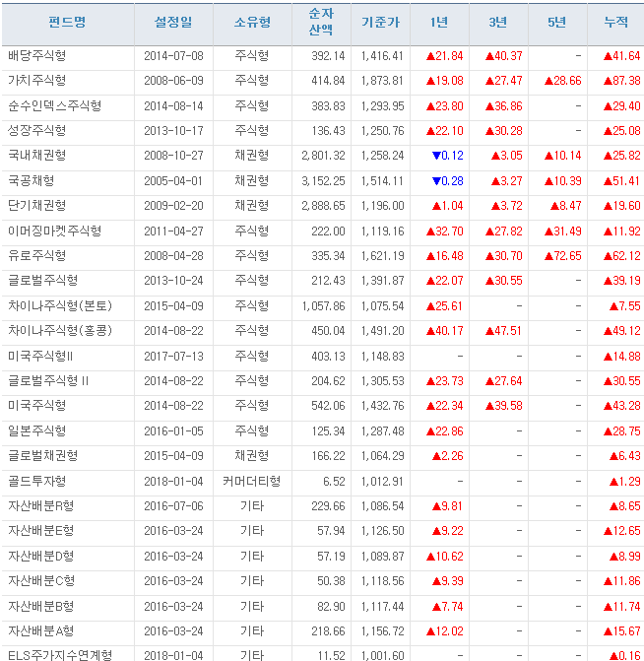Click the 1-year return ▼0.28
Screen dimensions: 644x661
(x=448, y=181)
